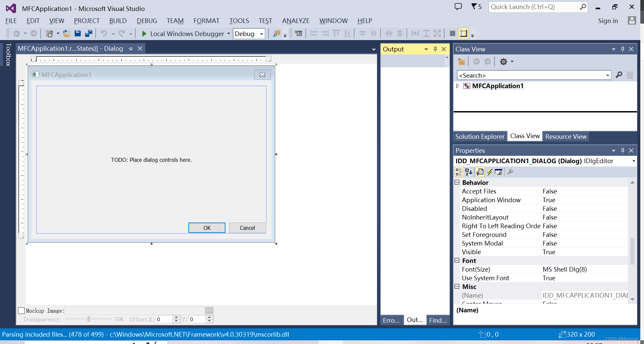Save the current file with disk icon
Viewport: 644px width, 344px height.
78,33
